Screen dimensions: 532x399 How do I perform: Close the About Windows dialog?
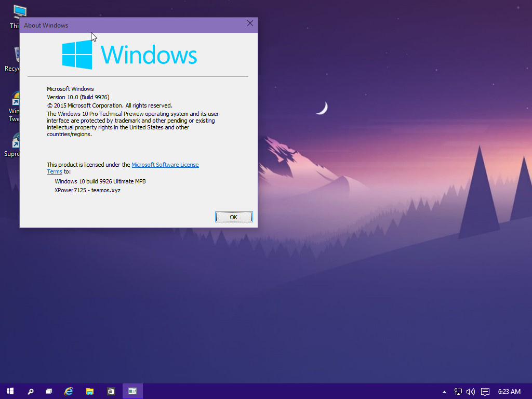[250, 23]
